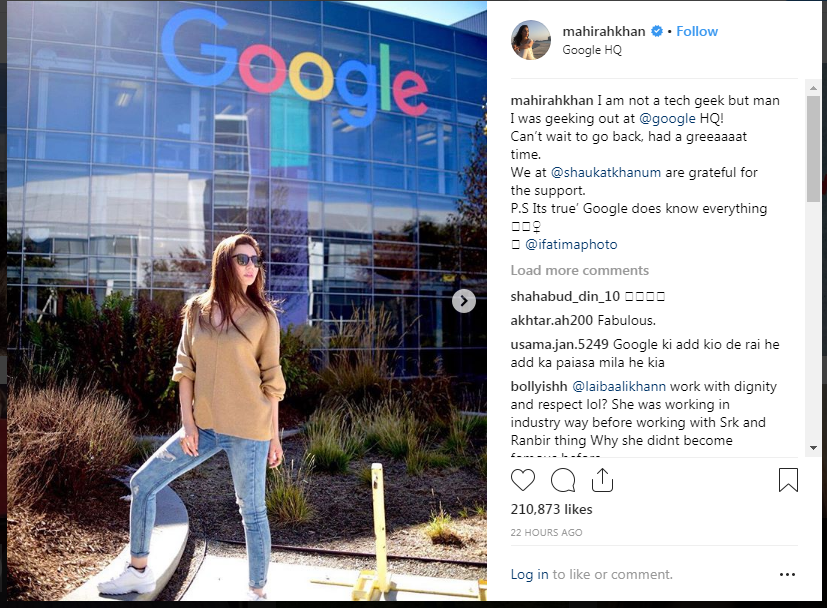Open comments via the speech bubble icon
This screenshot has width=827, height=608.
click(x=563, y=480)
